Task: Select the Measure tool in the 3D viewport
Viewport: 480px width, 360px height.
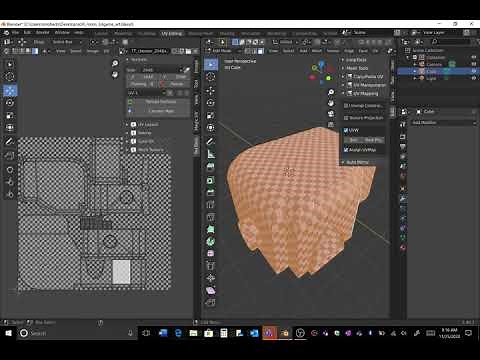Action: click(x=211, y=154)
